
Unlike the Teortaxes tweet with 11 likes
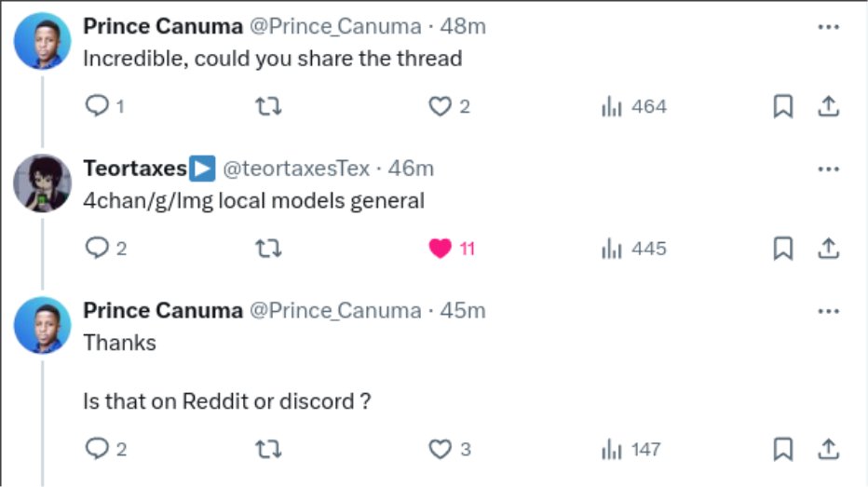(x=440, y=249)
